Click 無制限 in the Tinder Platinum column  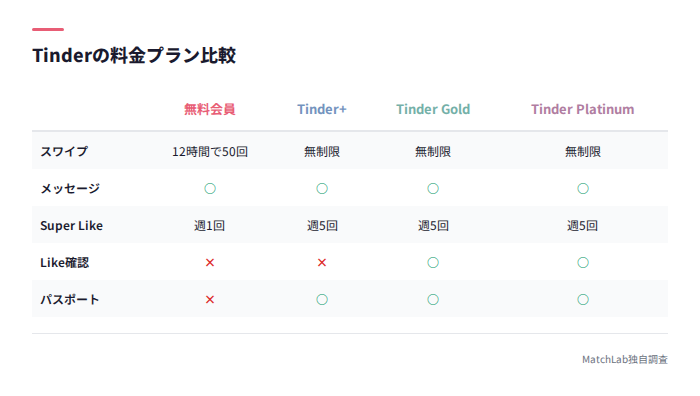[583, 152]
